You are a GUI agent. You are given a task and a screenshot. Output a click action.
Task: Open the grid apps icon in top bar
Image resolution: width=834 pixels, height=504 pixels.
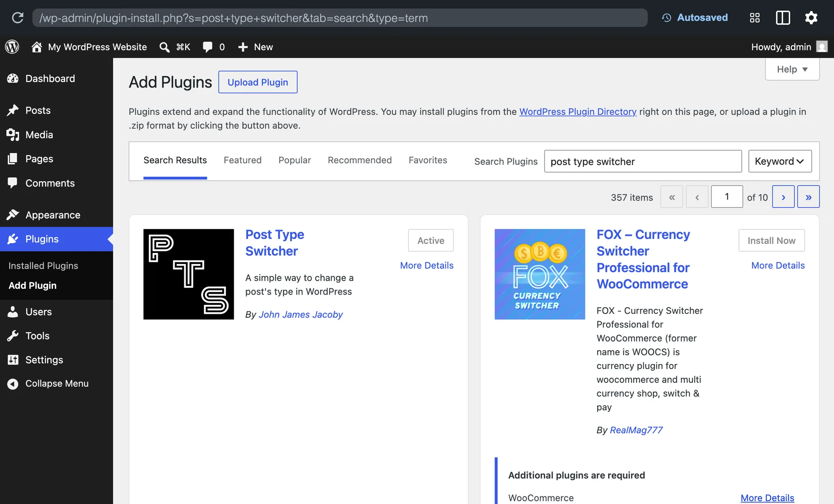tap(755, 18)
